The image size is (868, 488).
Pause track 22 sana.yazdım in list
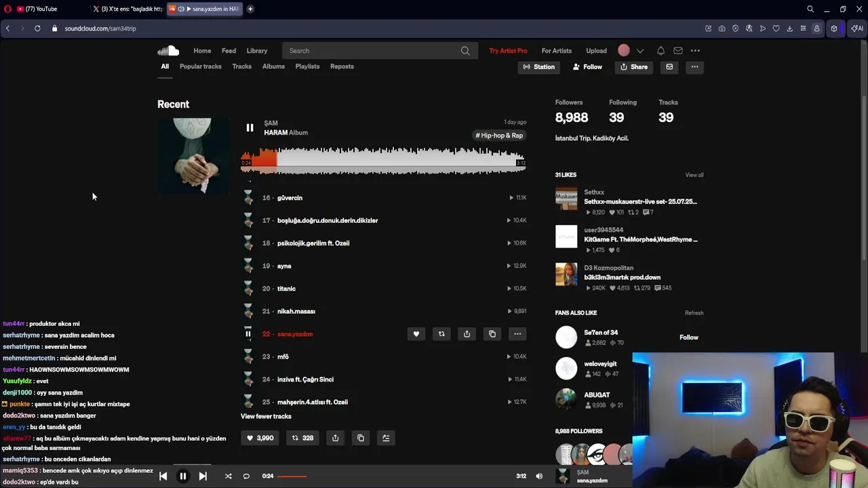pyautogui.click(x=248, y=334)
